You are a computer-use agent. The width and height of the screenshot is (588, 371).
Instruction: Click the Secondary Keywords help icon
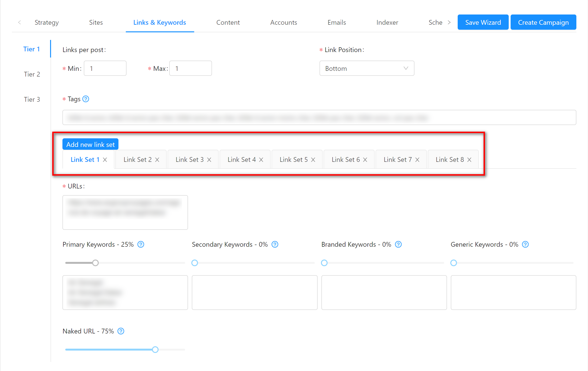[275, 244]
